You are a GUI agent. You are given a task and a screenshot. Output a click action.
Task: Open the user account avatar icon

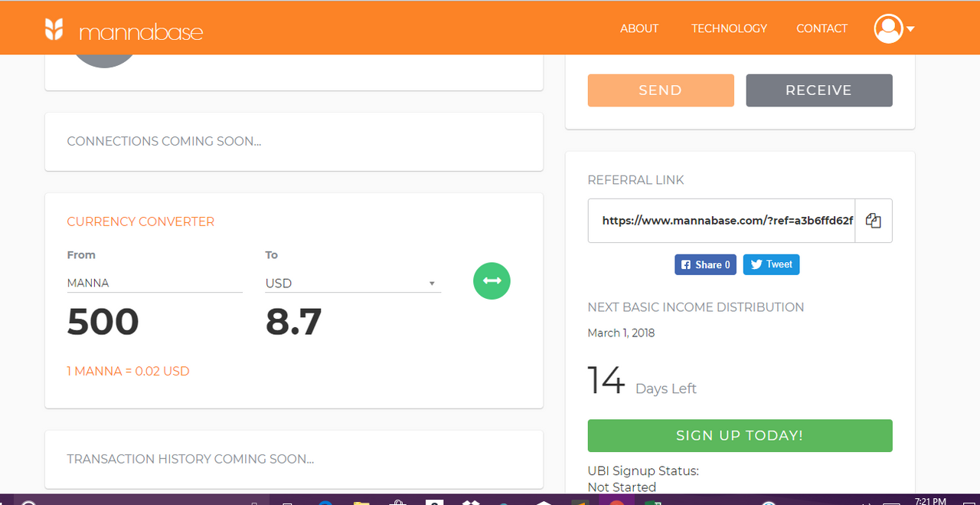889,28
